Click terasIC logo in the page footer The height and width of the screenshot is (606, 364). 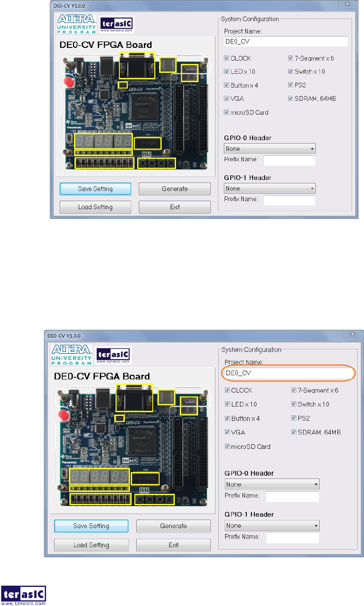pyautogui.click(x=24, y=595)
